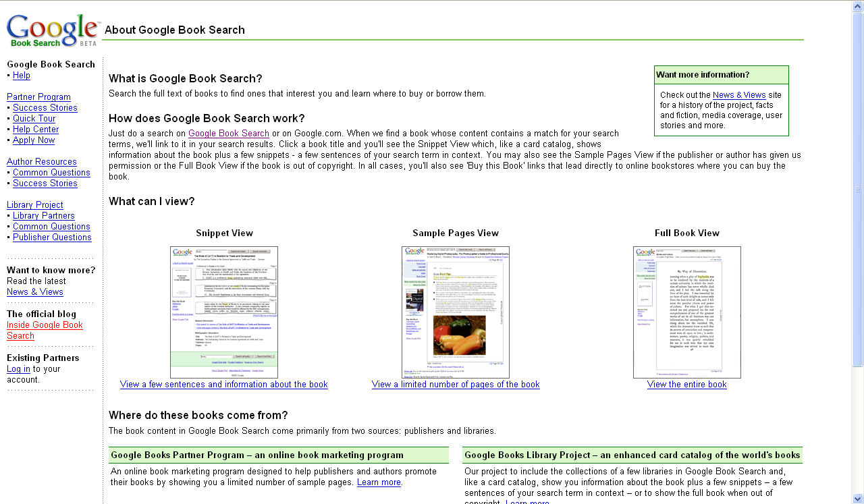Click Log in for existing partners
864x504 pixels.
click(18, 369)
